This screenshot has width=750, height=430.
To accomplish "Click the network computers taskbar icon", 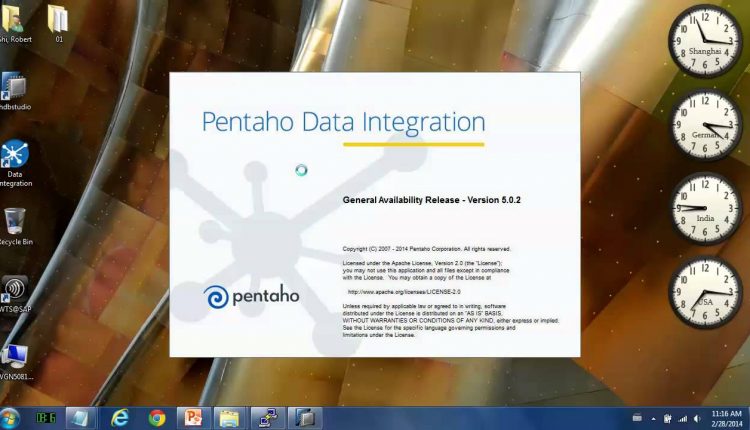I will 267,419.
